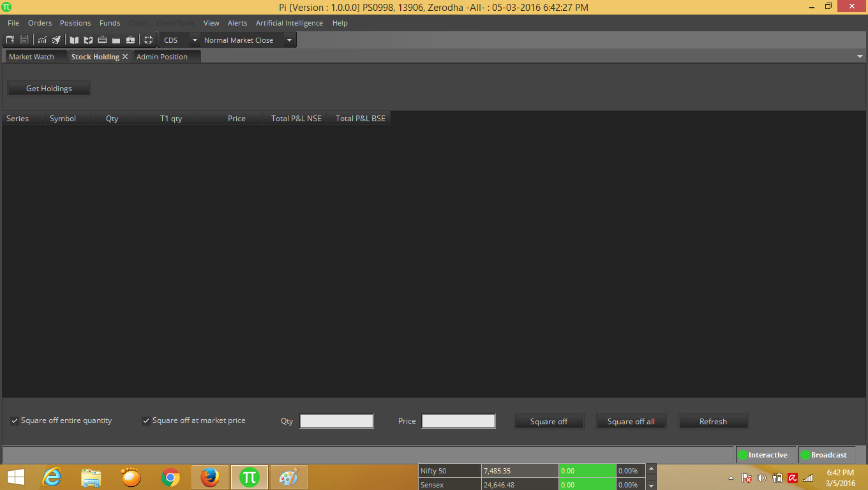
Task: Open the Help menu
Action: tap(340, 23)
